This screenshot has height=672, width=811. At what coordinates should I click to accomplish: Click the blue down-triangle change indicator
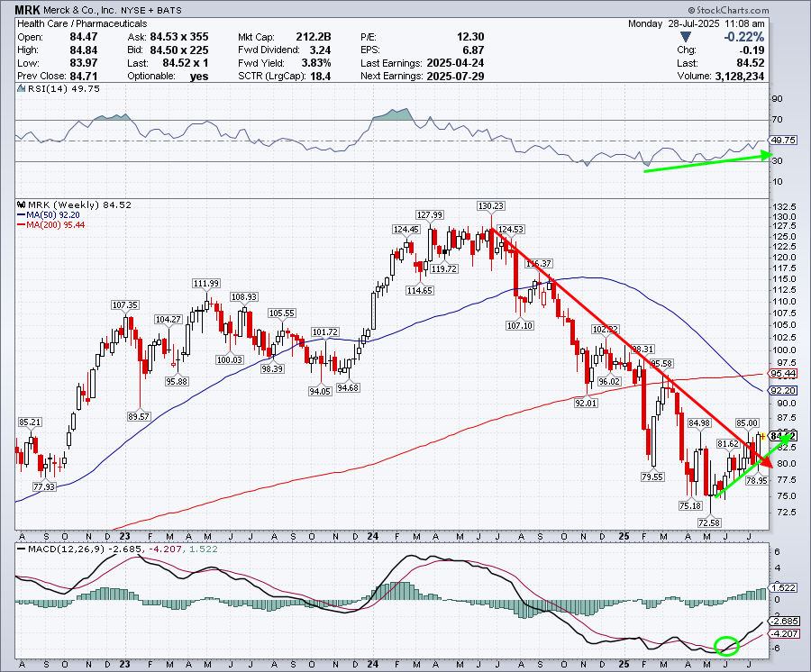pyautogui.click(x=686, y=37)
